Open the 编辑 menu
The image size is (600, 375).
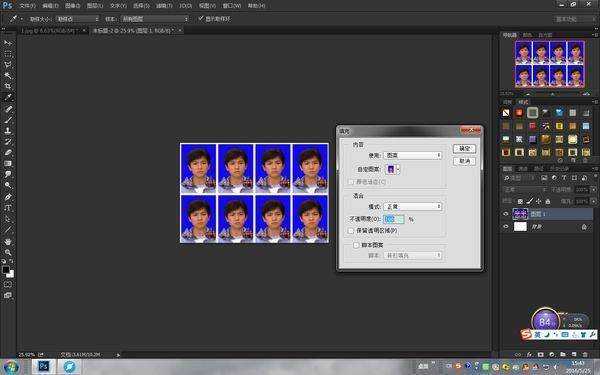click(50, 6)
